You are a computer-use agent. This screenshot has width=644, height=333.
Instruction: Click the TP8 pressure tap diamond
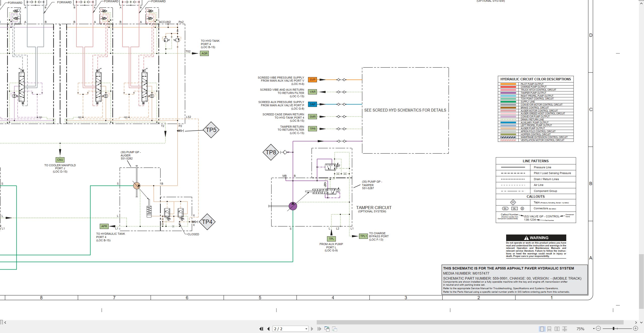click(x=271, y=152)
